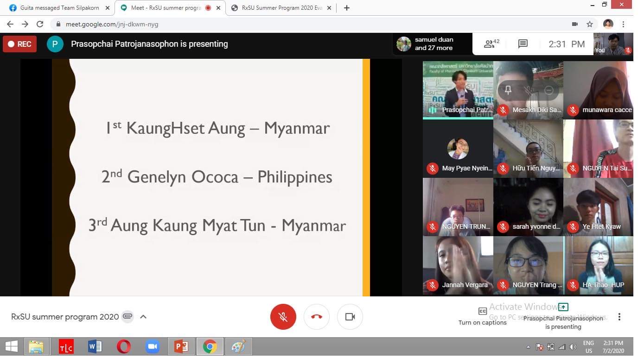The width and height of the screenshot is (644, 364).
Task: Launch Opera browser from the taskbar
Action: [x=123, y=346]
